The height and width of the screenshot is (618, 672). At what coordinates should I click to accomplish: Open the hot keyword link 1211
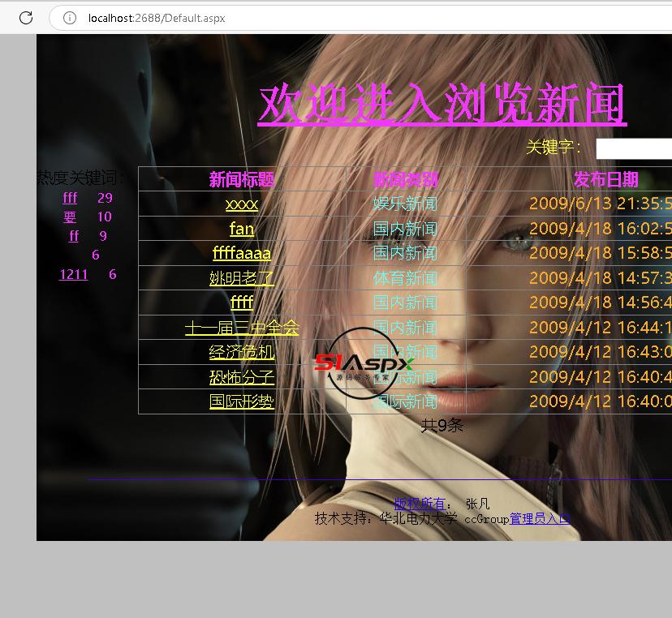73,274
